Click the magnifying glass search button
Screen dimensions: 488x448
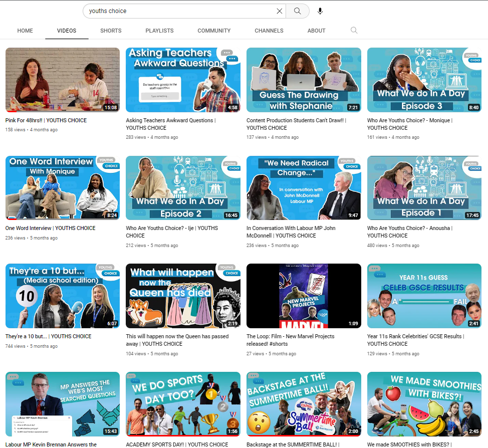tap(298, 11)
